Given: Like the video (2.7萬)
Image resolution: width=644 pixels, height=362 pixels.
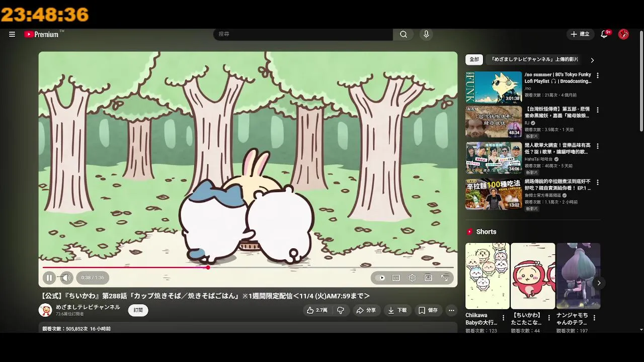Looking at the screenshot, I should [317, 310].
